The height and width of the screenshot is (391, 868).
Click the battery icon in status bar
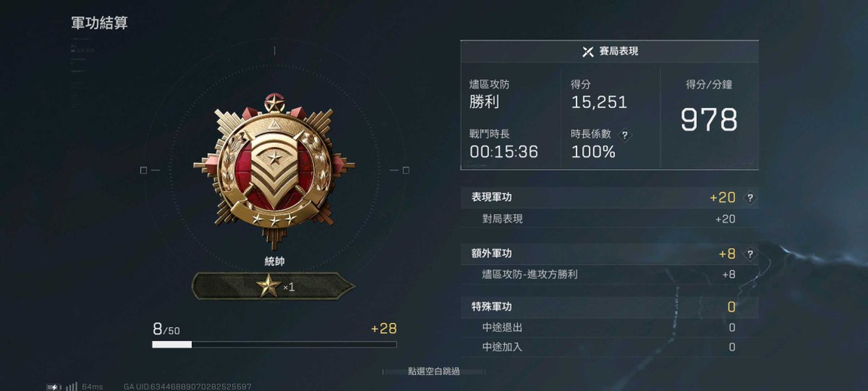coord(54,386)
